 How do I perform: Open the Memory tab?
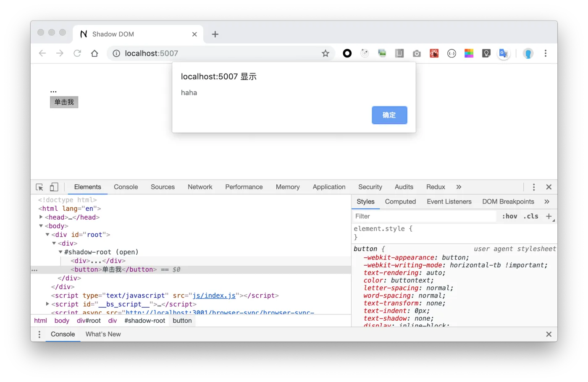pyautogui.click(x=288, y=187)
